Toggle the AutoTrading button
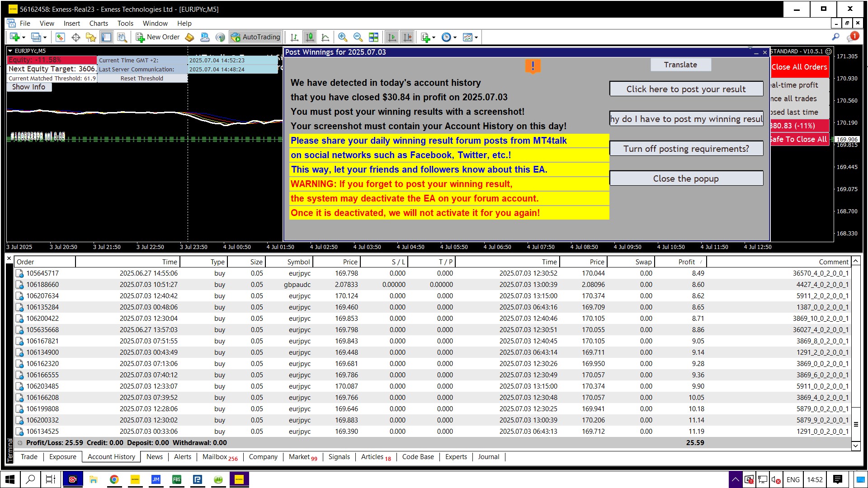This screenshot has width=868, height=488. click(256, 37)
